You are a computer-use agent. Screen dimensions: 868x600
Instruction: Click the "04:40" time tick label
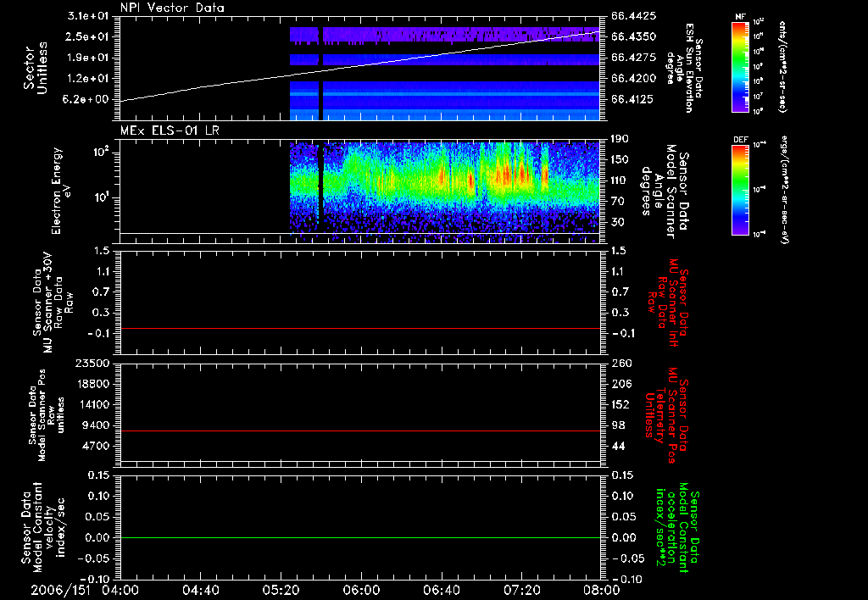200,590
